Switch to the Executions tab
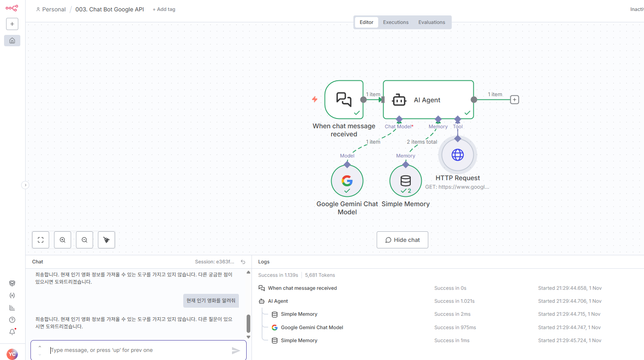This screenshot has width=644, height=360. click(396, 22)
